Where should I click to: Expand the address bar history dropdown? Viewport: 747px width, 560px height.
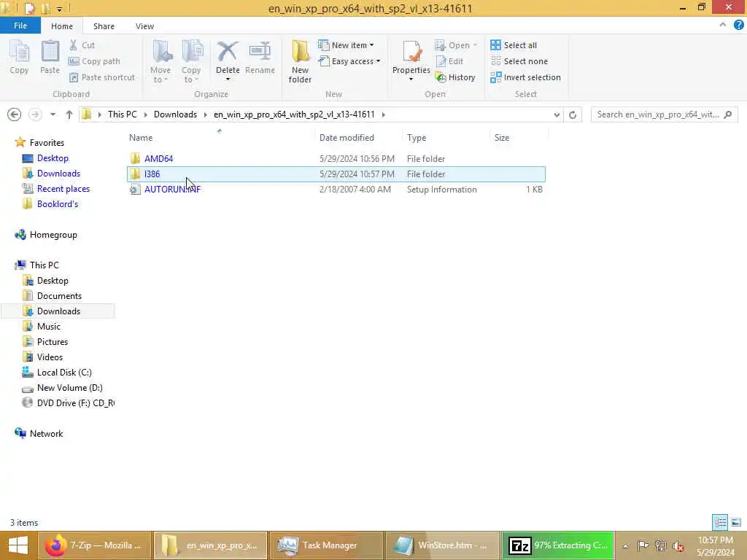[x=557, y=114]
